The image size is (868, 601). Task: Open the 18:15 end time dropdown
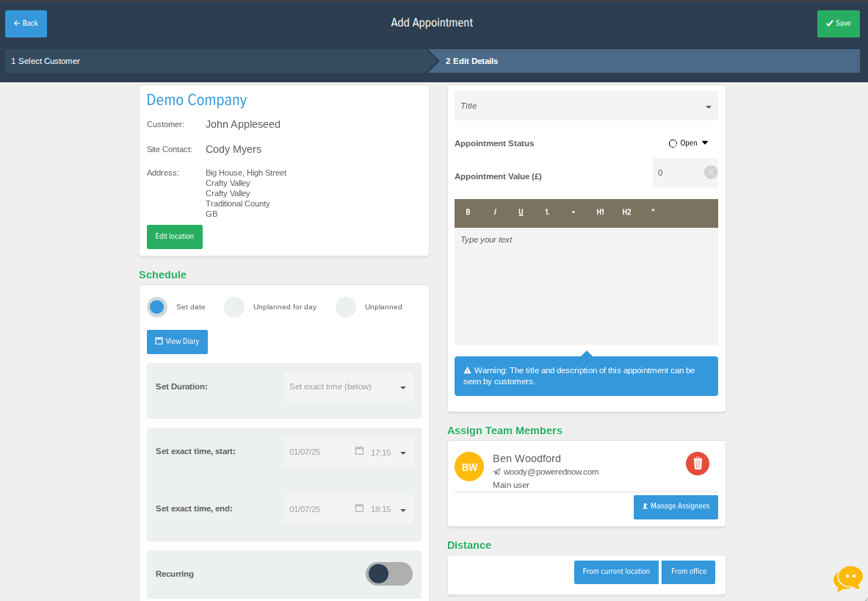coord(388,509)
